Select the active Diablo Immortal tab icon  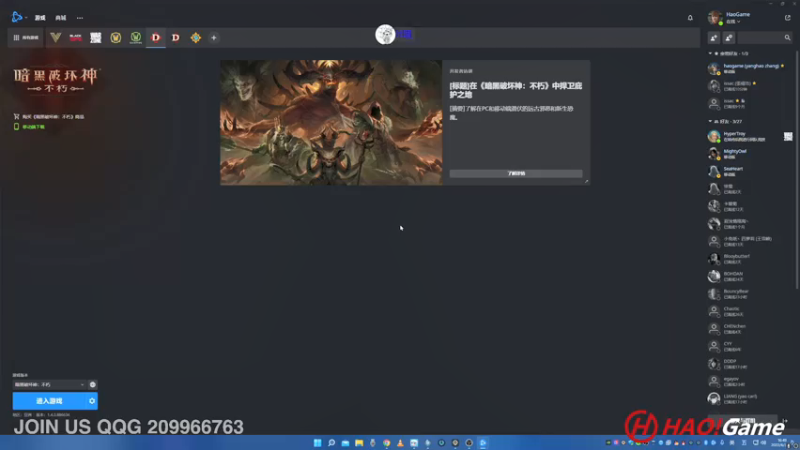coord(156,38)
